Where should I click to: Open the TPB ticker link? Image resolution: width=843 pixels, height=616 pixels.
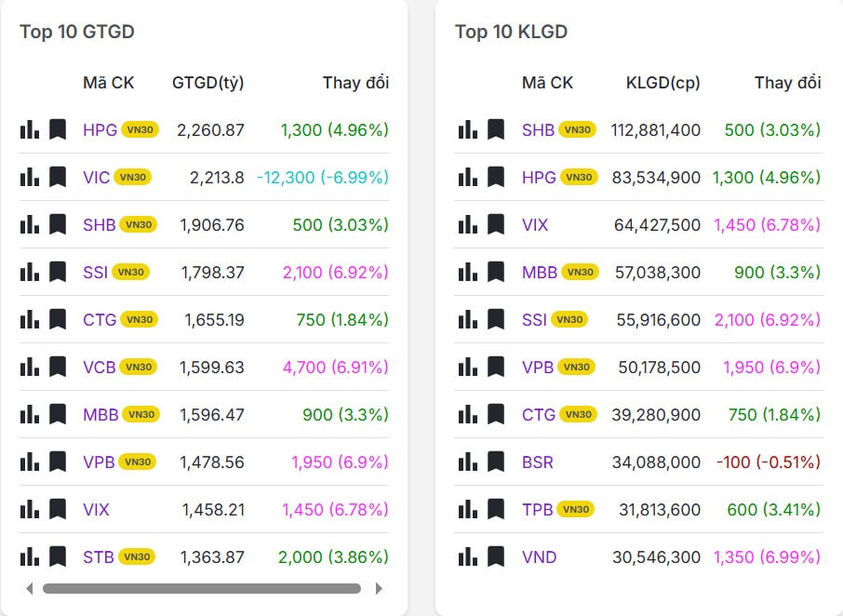[x=538, y=509]
